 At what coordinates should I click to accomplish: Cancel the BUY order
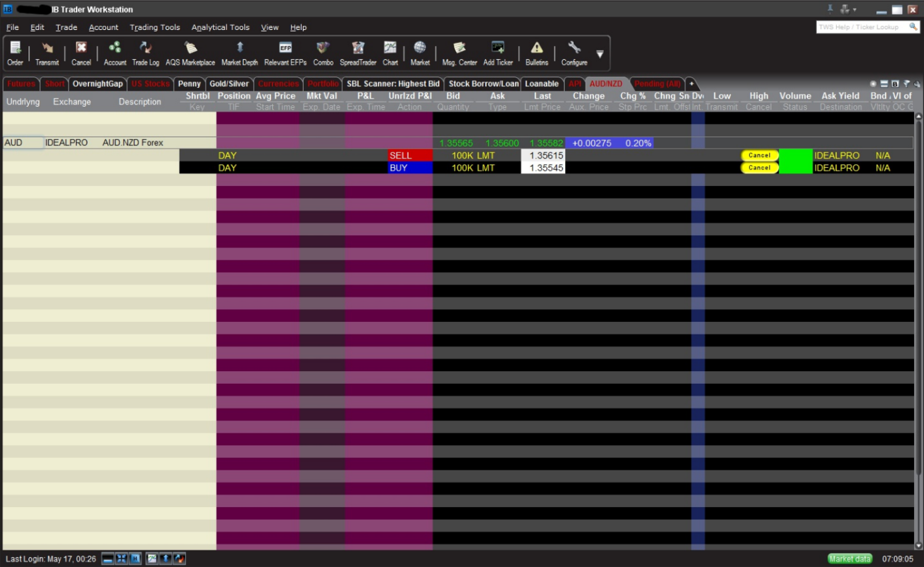click(x=760, y=168)
